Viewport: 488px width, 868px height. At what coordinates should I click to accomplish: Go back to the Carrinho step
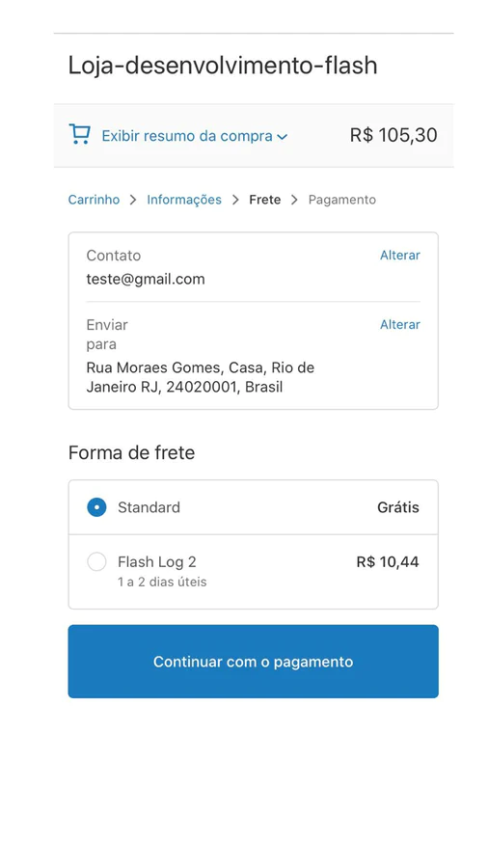(95, 200)
